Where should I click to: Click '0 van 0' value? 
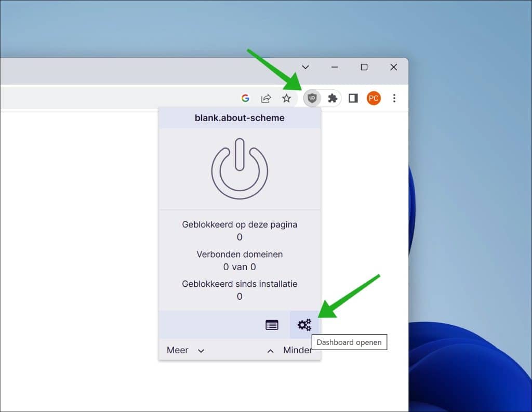pos(240,267)
